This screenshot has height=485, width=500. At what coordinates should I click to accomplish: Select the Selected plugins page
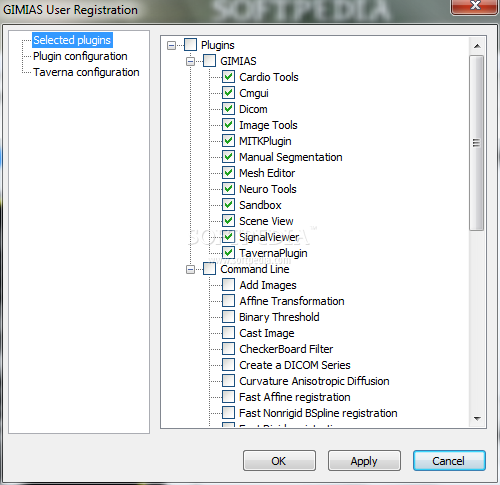(x=72, y=40)
